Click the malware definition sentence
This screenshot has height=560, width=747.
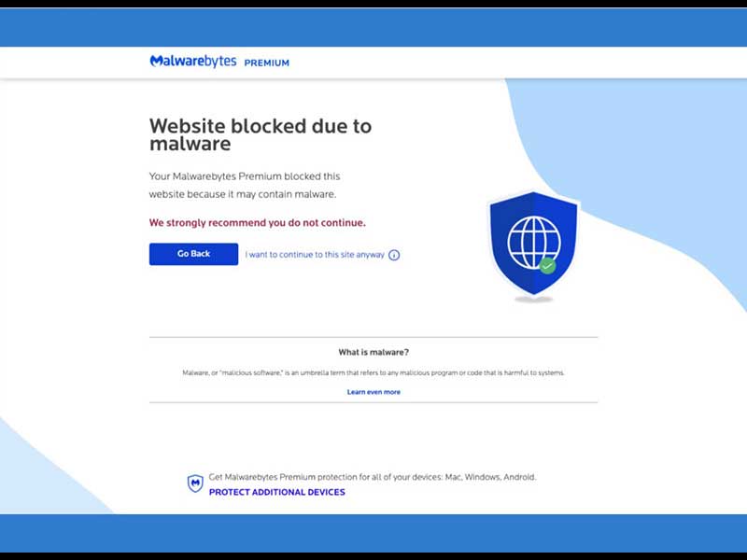click(x=373, y=372)
